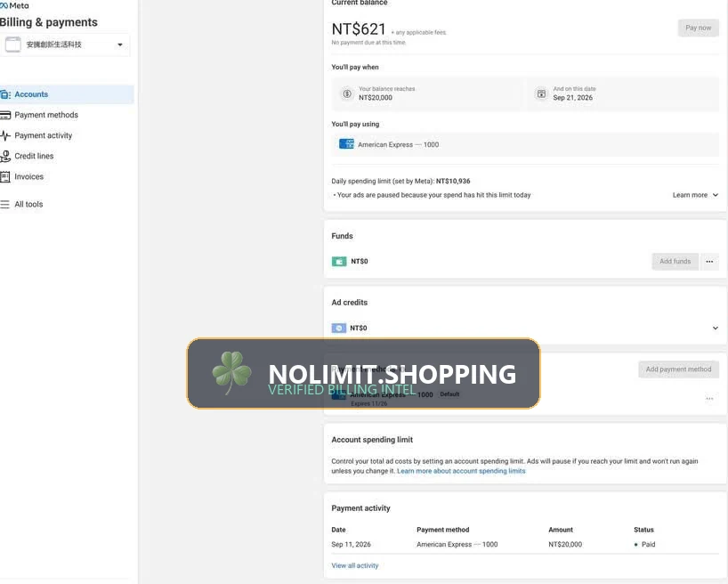Click the NT$621 current balance
This screenshot has height=584, width=728.
coord(359,29)
